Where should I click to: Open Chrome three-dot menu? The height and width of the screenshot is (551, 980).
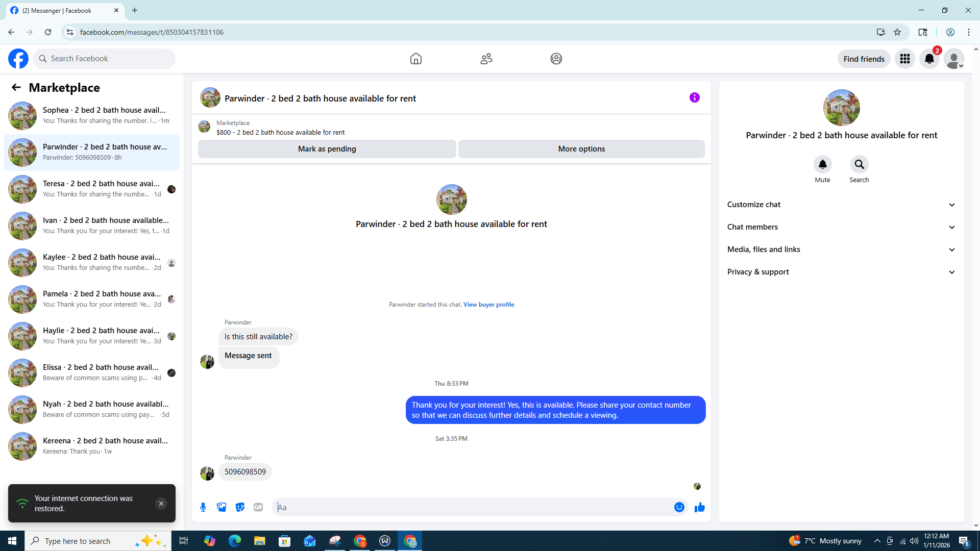coord(969,32)
